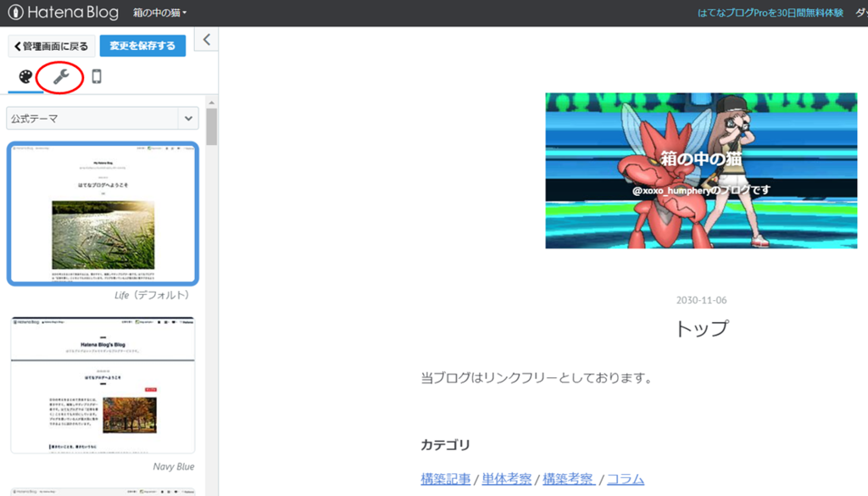The image size is (868, 496).
Task: Select the palette design theme tab
Action: pyautogui.click(x=25, y=76)
